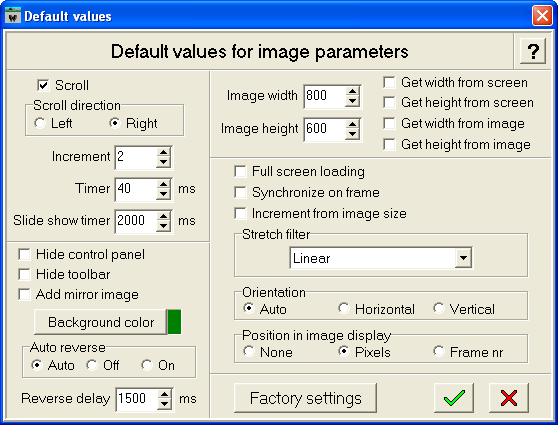Click into the Image width input field
This screenshot has height=425, width=558.
pos(325,96)
